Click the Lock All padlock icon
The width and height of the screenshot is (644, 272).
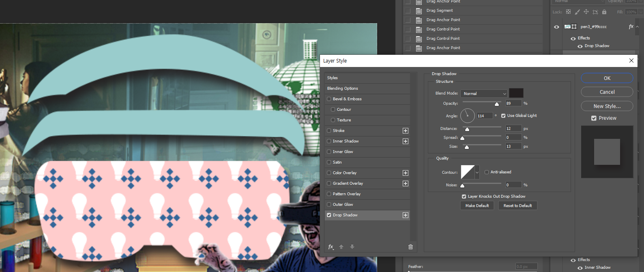(604, 12)
